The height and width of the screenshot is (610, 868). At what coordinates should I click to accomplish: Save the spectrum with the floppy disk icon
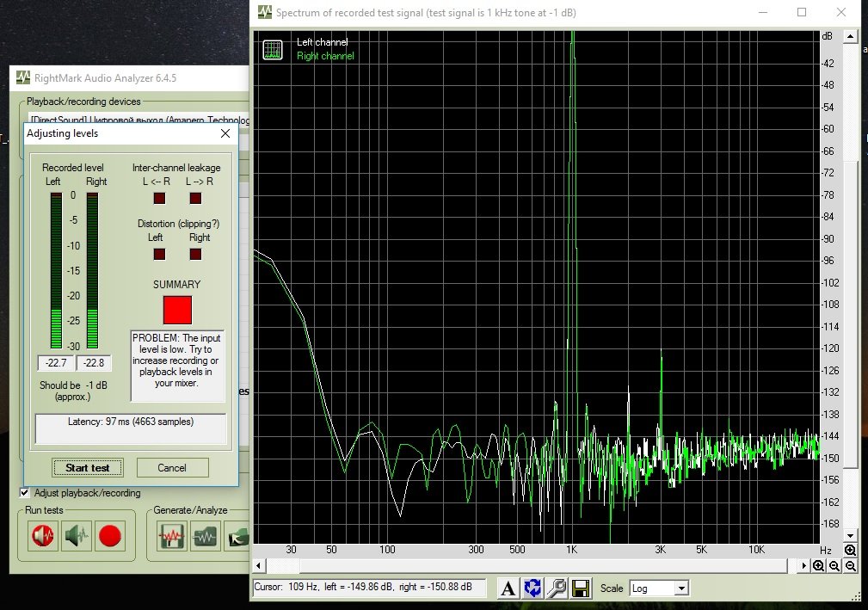click(x=581, y=588)
